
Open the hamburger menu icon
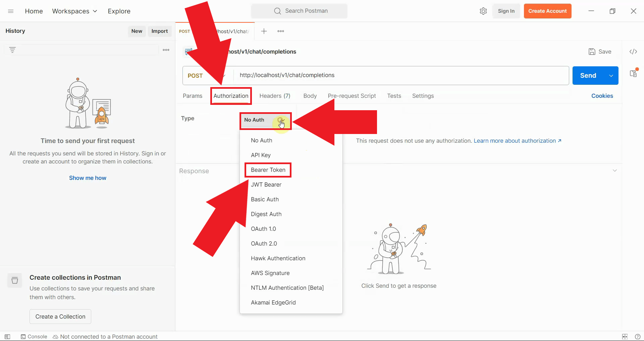[x=11, y=11]
